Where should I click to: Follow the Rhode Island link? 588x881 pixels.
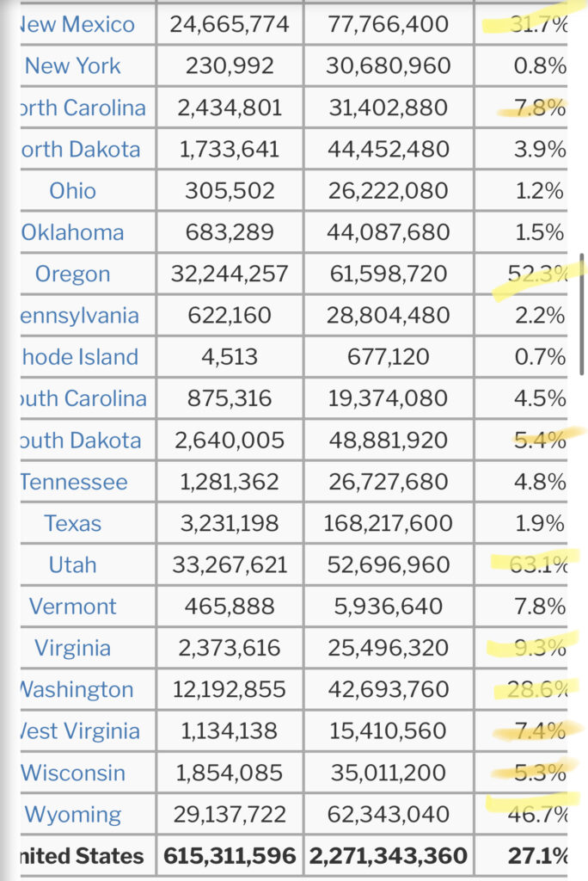click(x=81, y=357)
